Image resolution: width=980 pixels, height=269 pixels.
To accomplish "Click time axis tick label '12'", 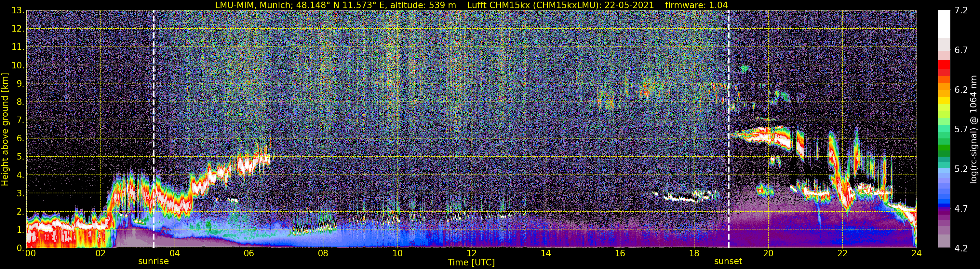I will click(x=471, y=253).
